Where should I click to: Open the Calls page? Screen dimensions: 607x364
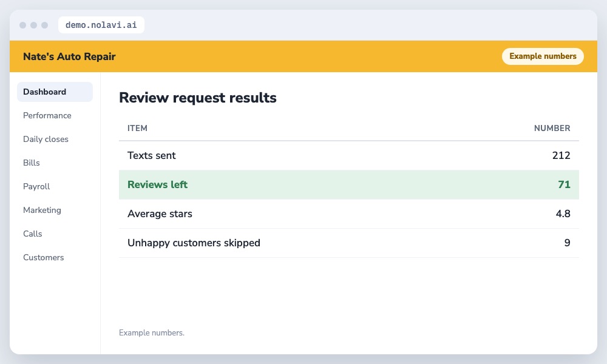pos(33,234)
